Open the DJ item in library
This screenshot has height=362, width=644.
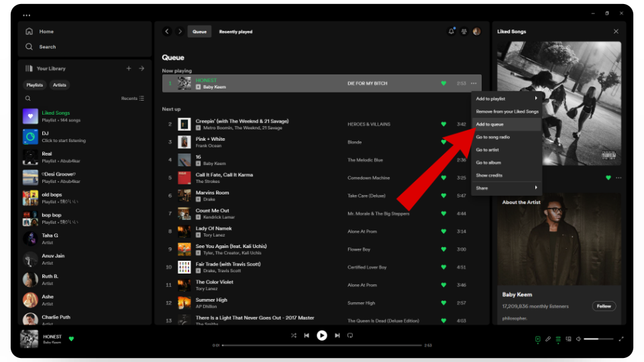click(x=84, y=137)
